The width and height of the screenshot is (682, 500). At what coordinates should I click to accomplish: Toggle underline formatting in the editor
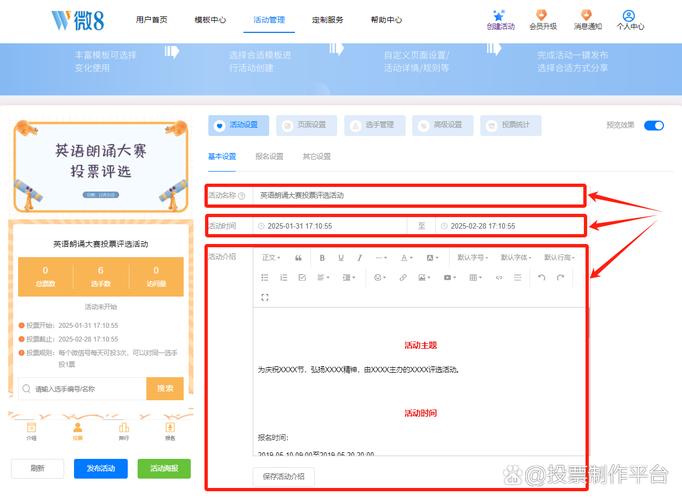[x=341, y=258]
